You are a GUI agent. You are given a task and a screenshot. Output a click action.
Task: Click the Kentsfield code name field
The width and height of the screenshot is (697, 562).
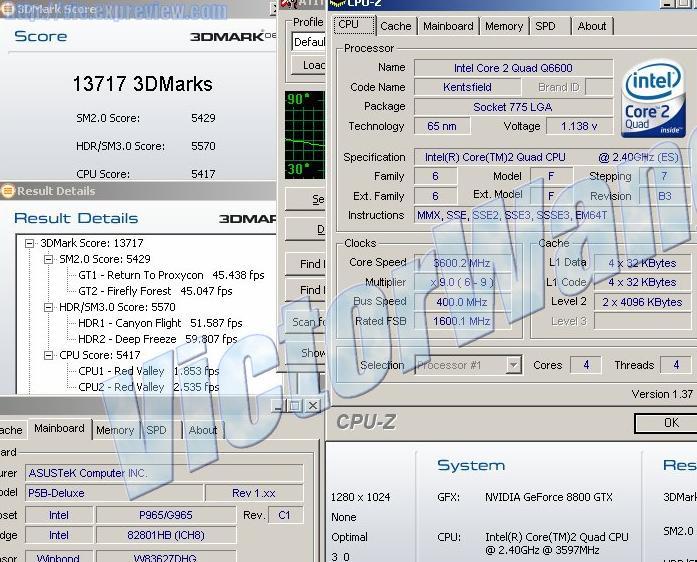pyautogui.click(x=467, y=87)
